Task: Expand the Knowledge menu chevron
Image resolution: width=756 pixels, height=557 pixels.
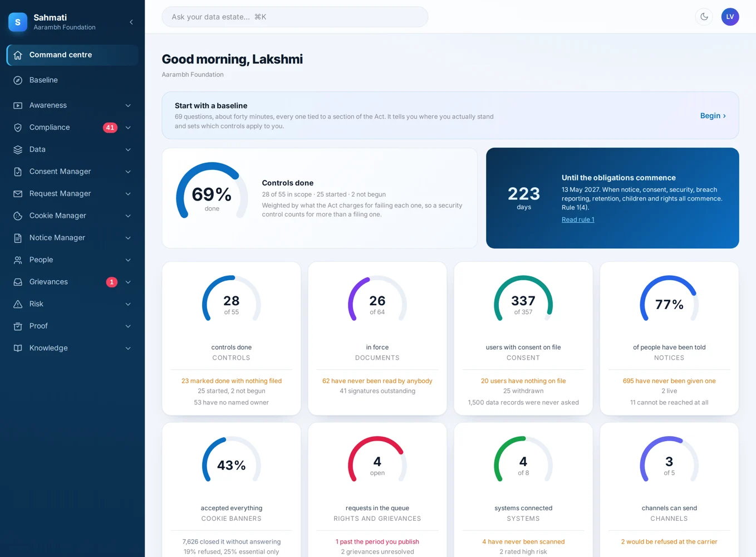Action: point(128,348)
